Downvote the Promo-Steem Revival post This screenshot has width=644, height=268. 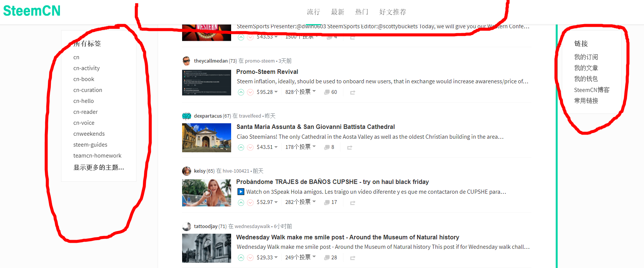pos(250,92)
